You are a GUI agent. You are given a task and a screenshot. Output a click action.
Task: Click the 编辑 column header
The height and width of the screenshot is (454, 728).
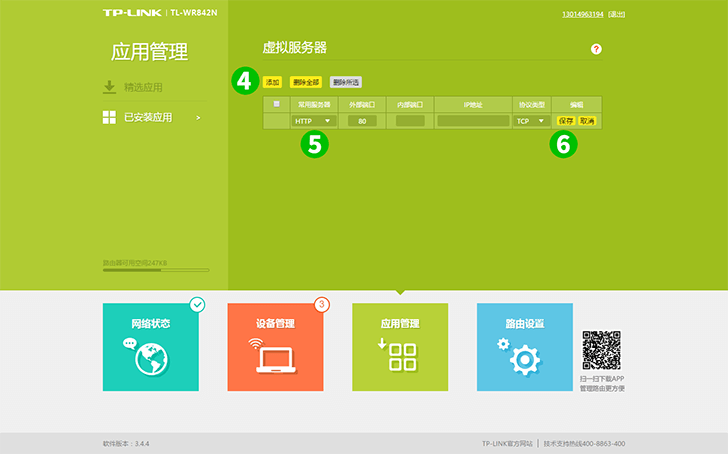point(577,105)
